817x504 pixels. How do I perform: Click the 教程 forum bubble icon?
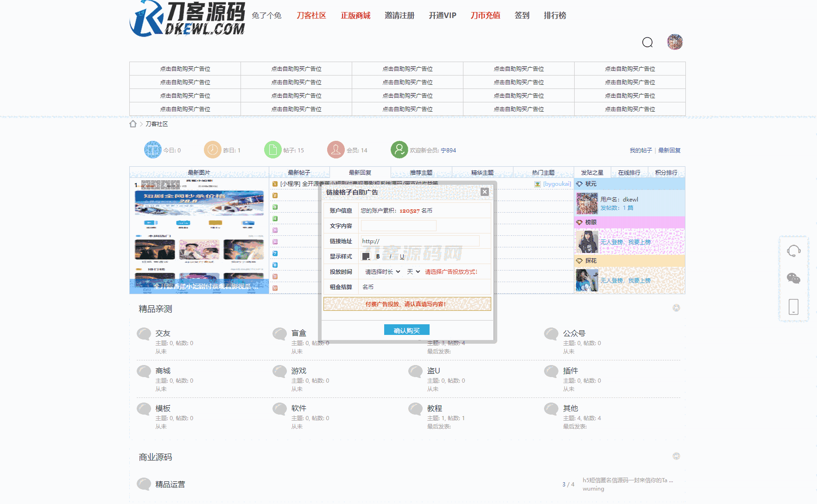pyautogui.click(x=416, y=409)
